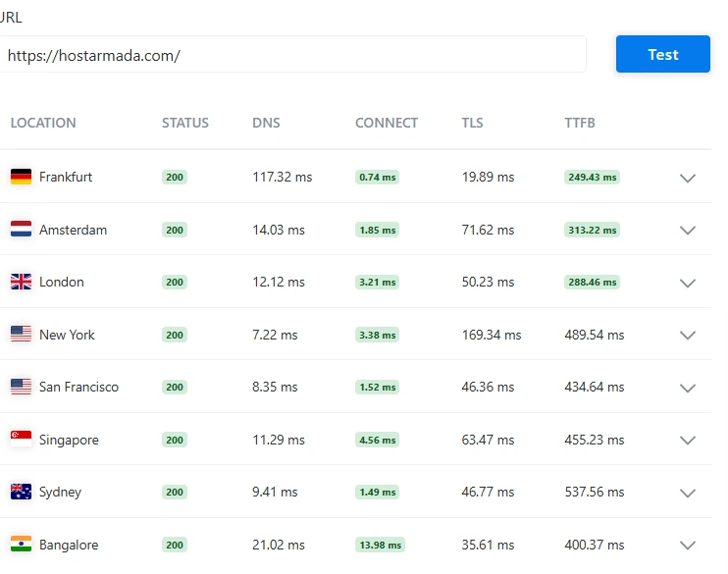The height and width of the screenshot is (574, 728).
Task: Select the Singapore location name
Action: [69, 440]
